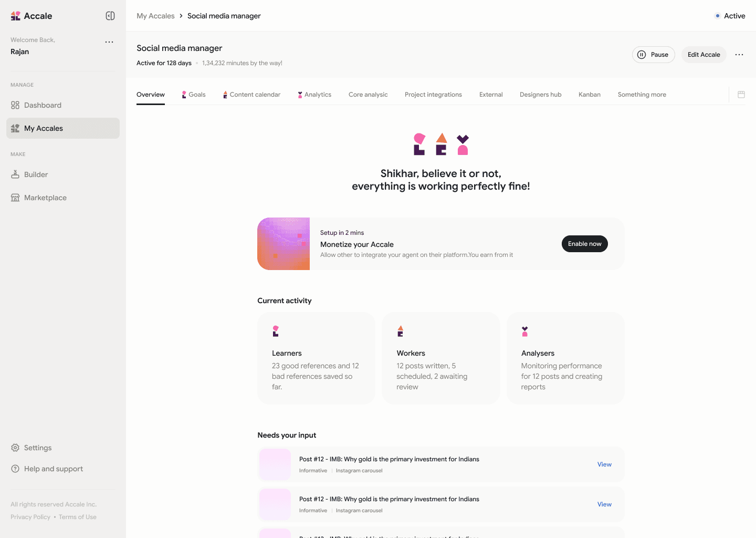756x538 pixels.
Task: Click the Edit Accale button
Action: (703, 55)
